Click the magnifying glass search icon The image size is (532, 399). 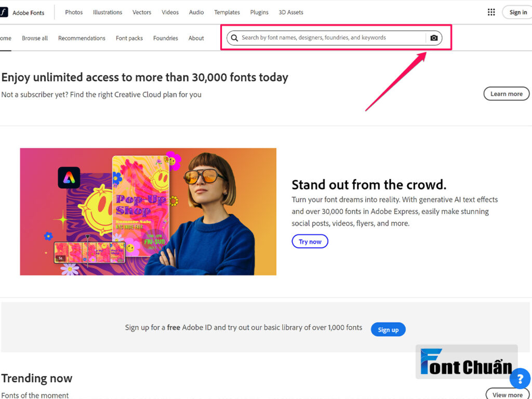point(234,37)
